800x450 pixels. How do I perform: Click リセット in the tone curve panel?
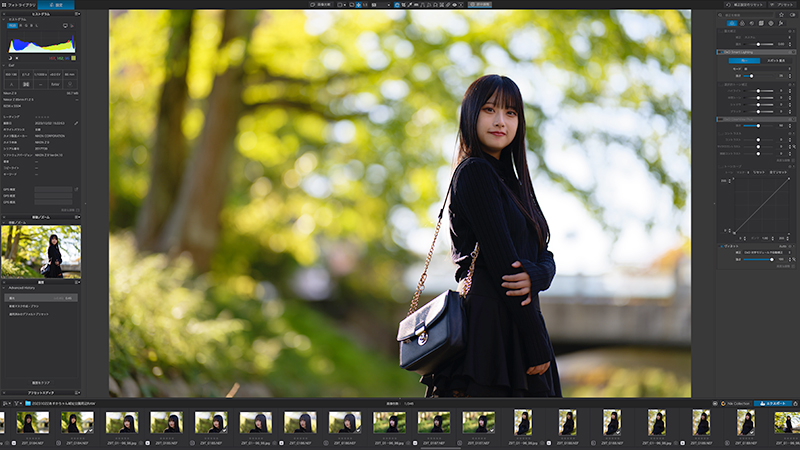point(759,172)
